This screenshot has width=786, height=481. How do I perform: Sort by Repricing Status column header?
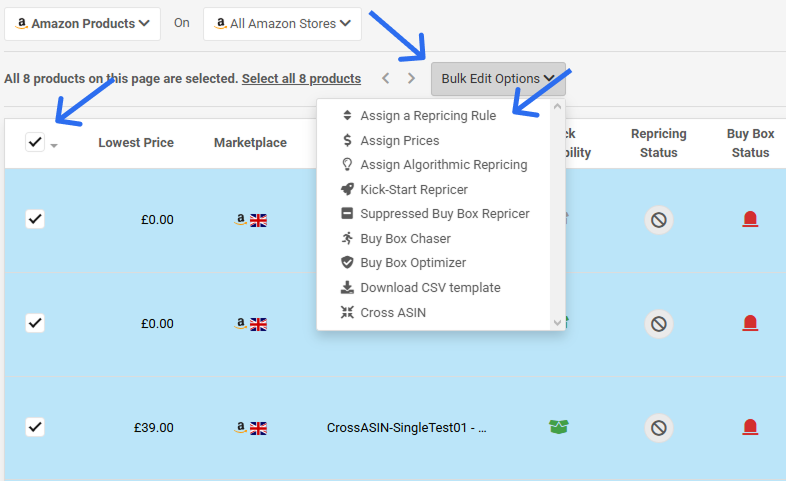coord(659,143)
